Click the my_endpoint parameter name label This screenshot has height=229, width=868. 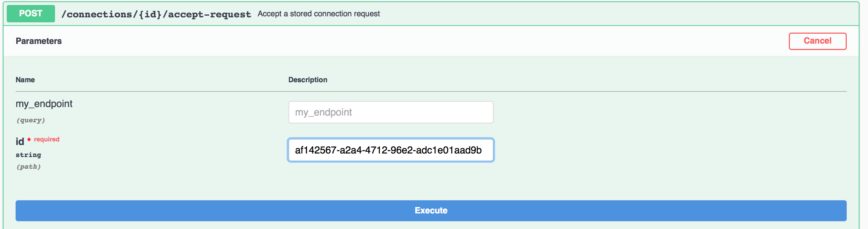[x=44, y=104]
